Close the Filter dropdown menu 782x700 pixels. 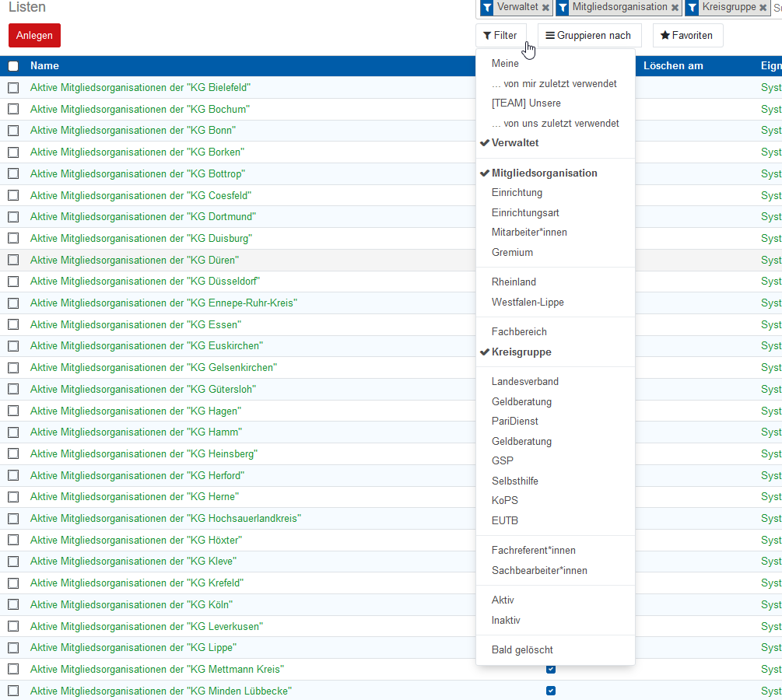click(x=500, y=36)
